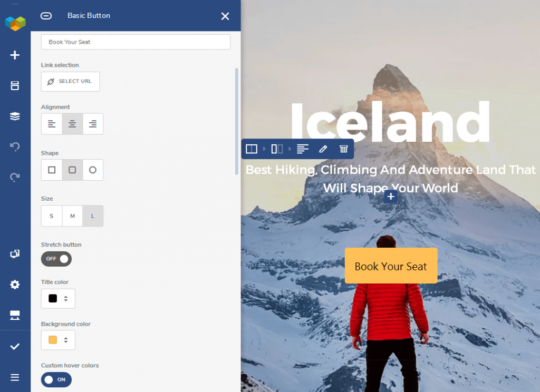Open the Settings gear icon in sidebar
540x392 pixels.
(15, 285)
